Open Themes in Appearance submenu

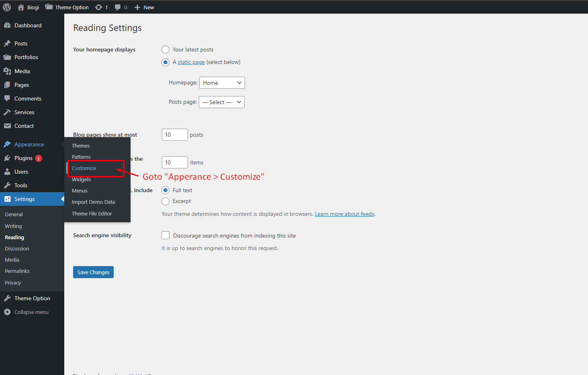click(x=81, y=145)
